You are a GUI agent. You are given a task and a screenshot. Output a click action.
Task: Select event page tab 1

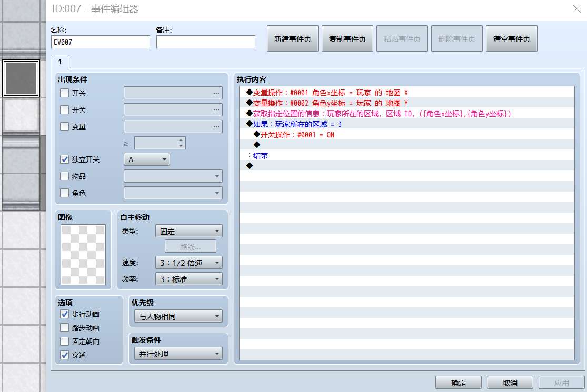[60, 62]
